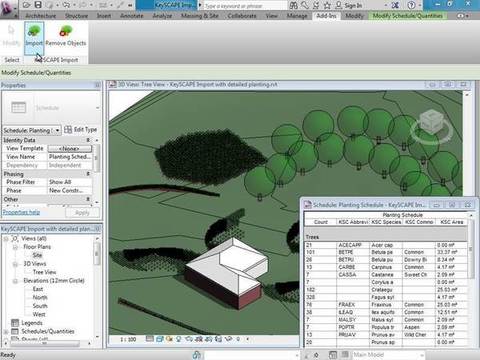The height and width of the screenshot is (360, 480).
Task: Click the Save icon in quick access toolbar
Action: (x=38, y=5)
